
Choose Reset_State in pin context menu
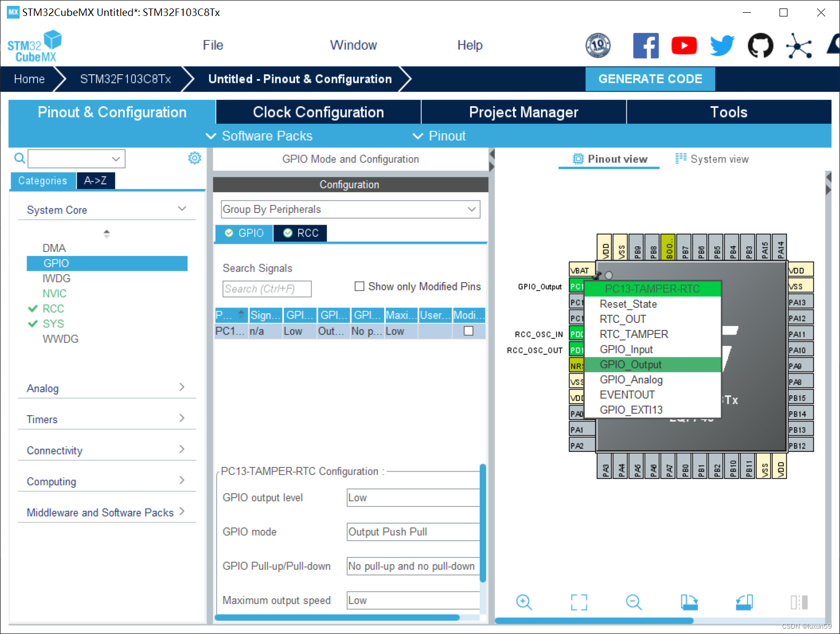(652, 304)
